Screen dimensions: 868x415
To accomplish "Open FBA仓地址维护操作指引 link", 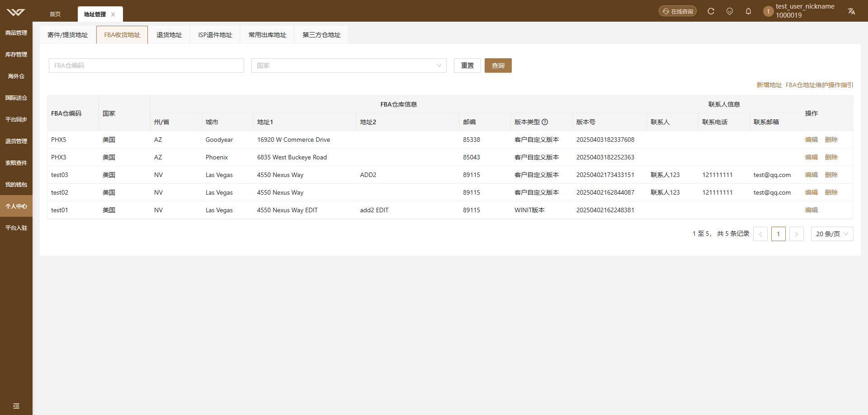I will click(x=819, y=85).
